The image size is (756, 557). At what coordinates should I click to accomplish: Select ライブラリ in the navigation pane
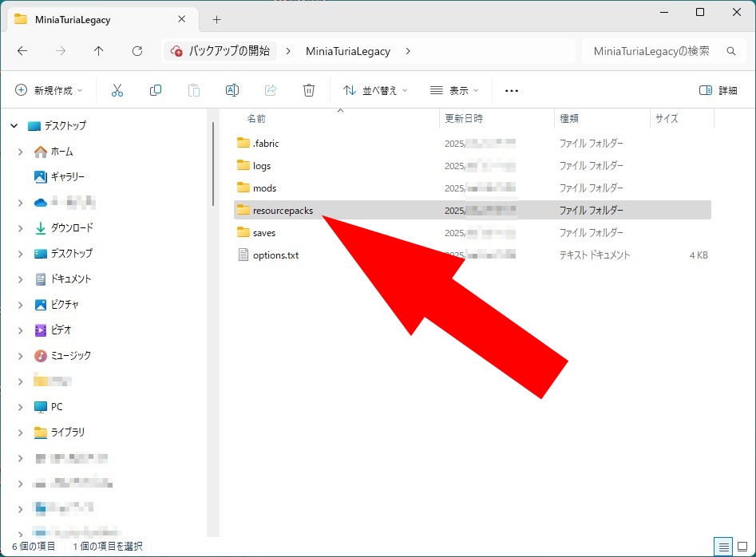[59, 433]
